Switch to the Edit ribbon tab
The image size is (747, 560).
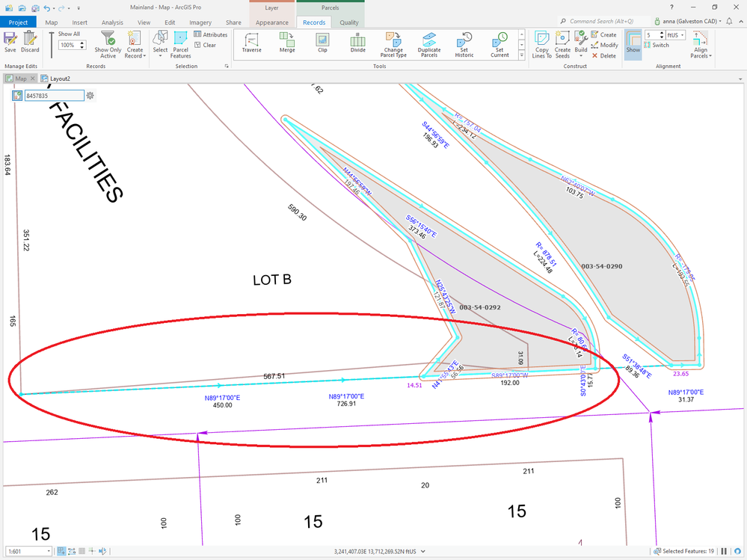click(170, 22)
